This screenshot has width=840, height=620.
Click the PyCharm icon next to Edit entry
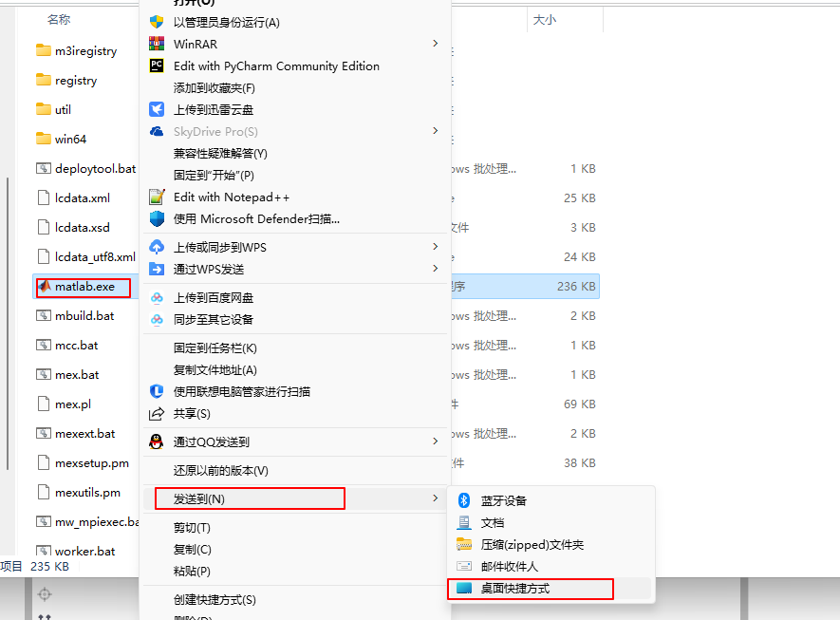click(157, 66)
